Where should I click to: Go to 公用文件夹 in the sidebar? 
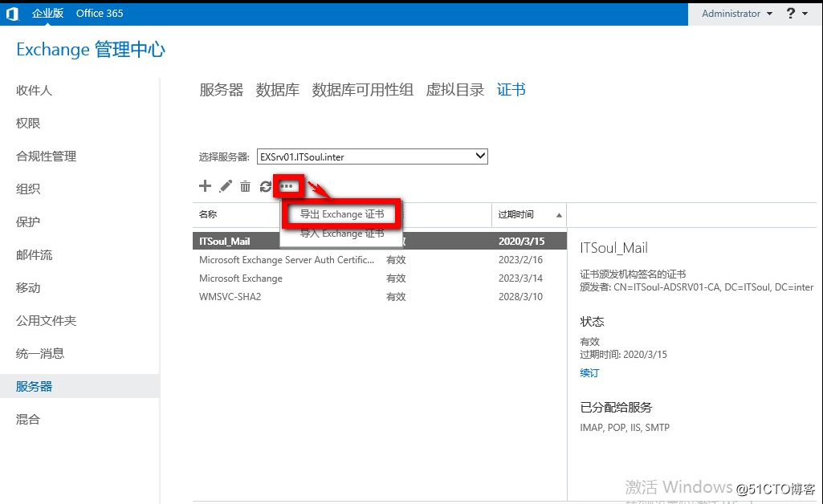47,320
